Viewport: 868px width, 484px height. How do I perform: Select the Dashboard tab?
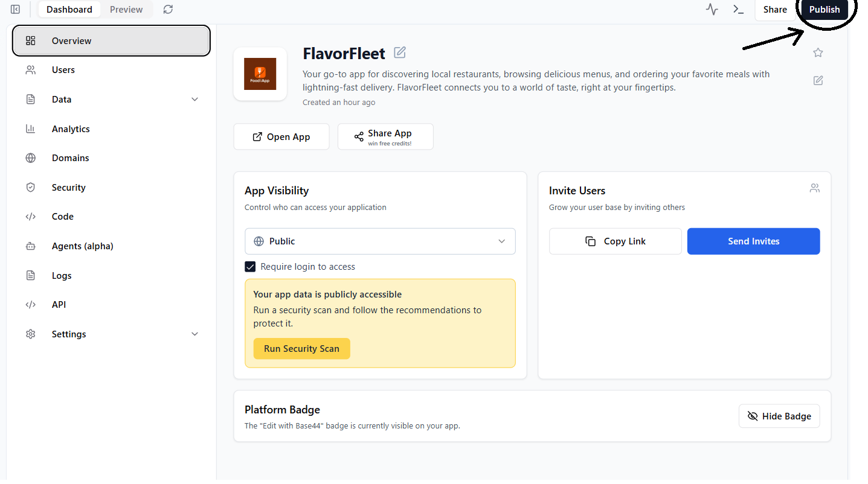click(x=69, y=9)
